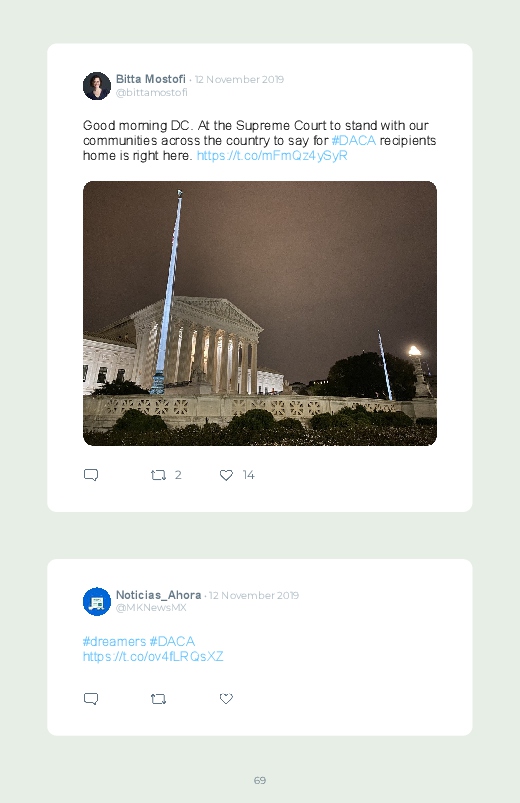Open the #DACA hashtag in Bitta's tweet
The width and height of the screenshot is (520, 803).
tap(353, 140)
